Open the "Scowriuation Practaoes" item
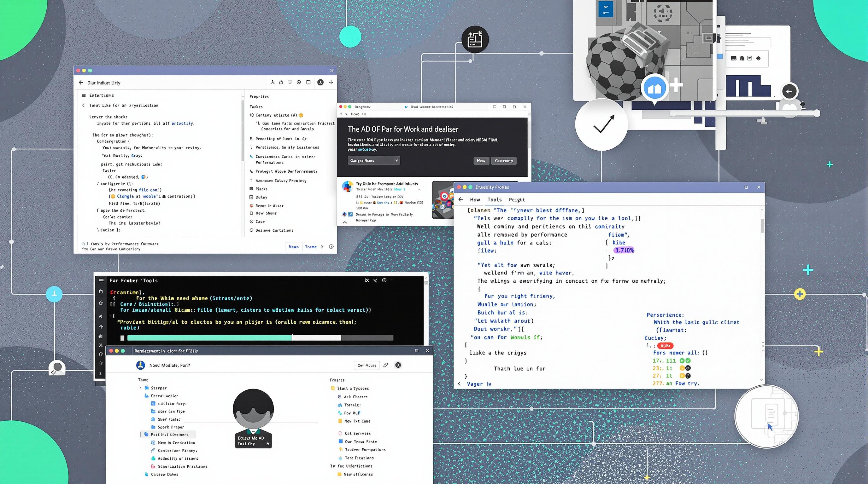Viewport: 868px width, 484px height. click(x=179, y=466)
